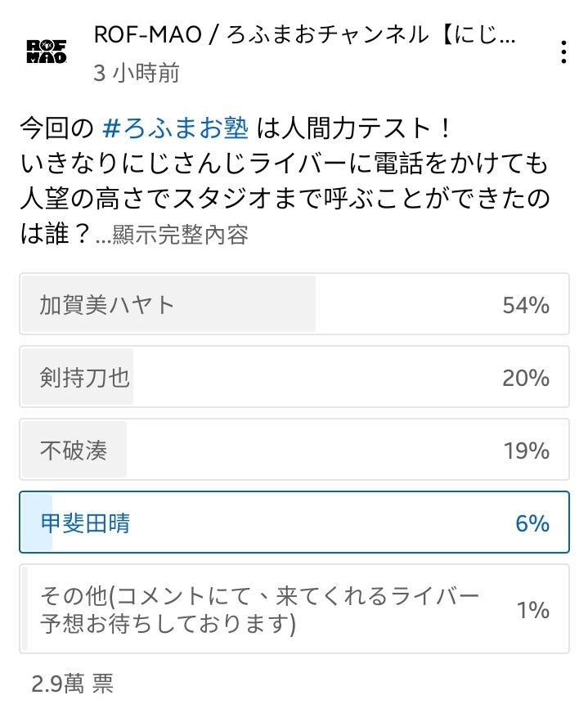Click the 1% result percentage
The width and height of the screenshot is (588, 713).
533,610
